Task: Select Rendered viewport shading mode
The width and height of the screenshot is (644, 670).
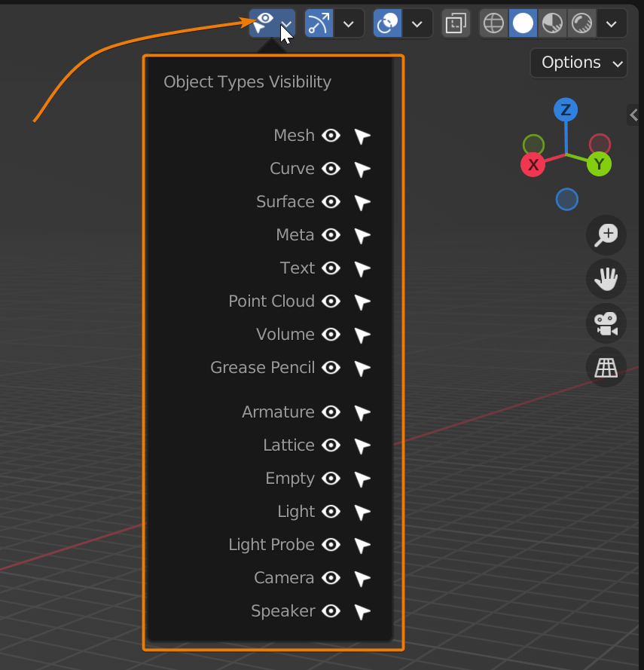Action: tap(581, 24)
